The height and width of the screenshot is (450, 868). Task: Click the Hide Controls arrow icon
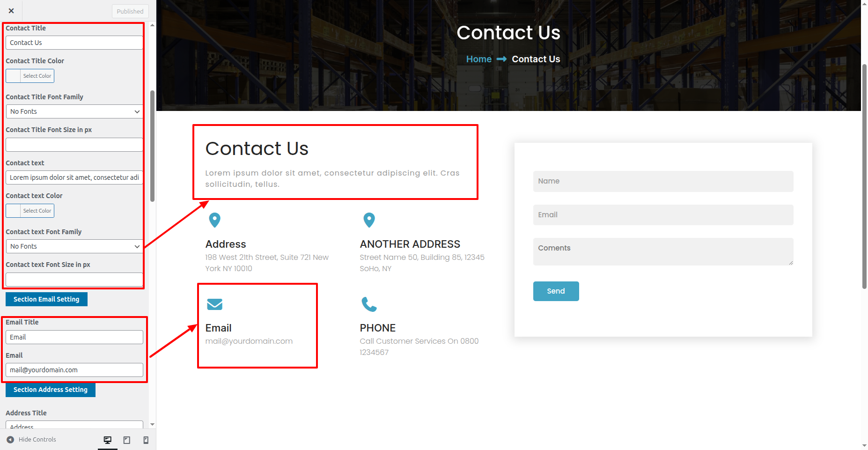coord(10,440)
